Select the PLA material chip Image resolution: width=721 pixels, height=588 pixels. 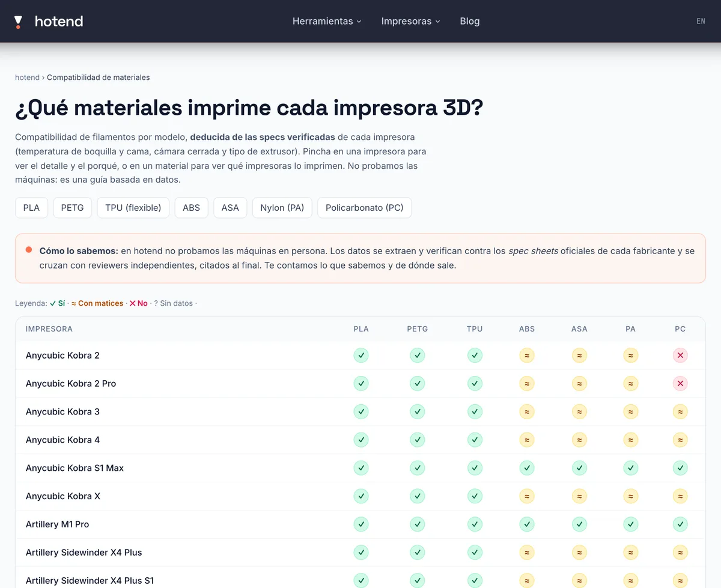tap(31, 208)
